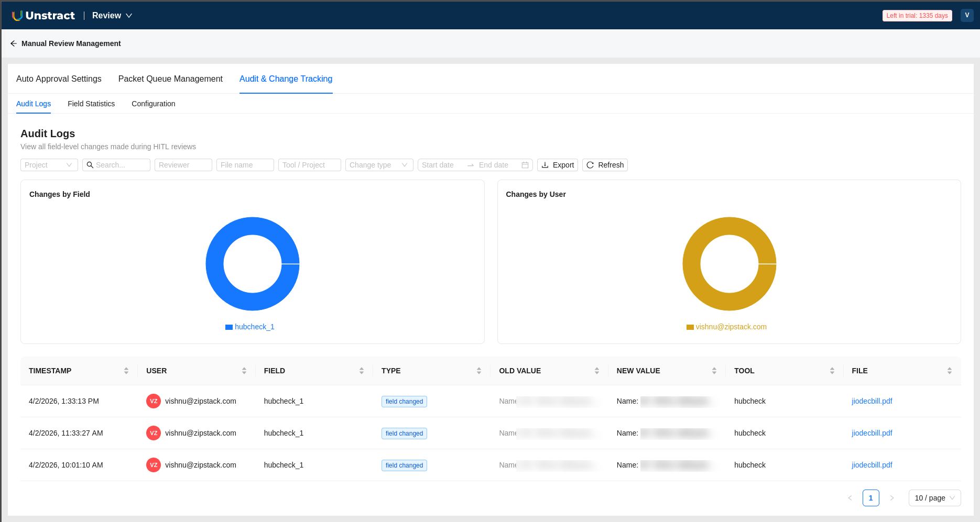This screenshot has height=522, width=980.
Task: Sort by the USER column sorter icon
Action: pyautogui.click(x=244, y=371)
